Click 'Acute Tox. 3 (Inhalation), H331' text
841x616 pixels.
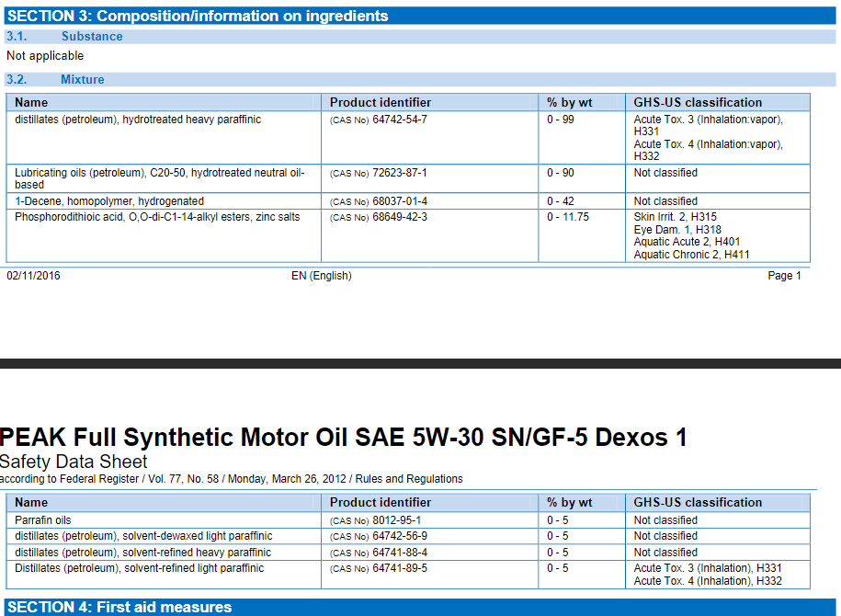click(708, 568)
